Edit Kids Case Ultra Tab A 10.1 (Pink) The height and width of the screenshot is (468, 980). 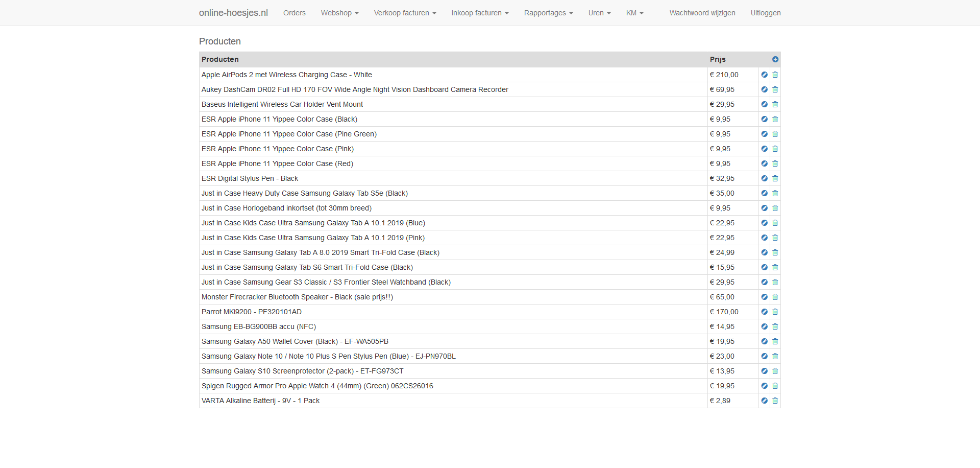pos(764,238)
